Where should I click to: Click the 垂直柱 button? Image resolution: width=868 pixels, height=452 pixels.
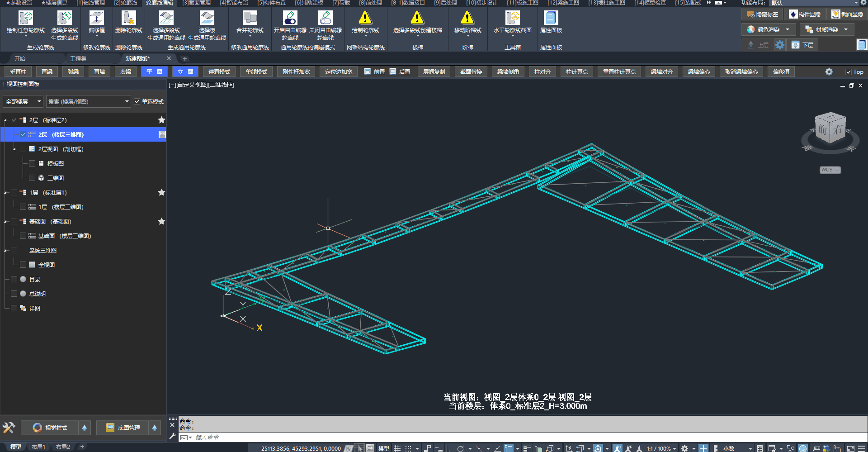coord(18,72)
